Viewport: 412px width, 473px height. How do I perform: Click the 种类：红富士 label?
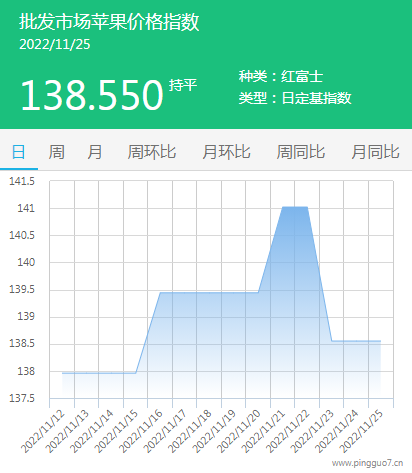tap(281, 76)
